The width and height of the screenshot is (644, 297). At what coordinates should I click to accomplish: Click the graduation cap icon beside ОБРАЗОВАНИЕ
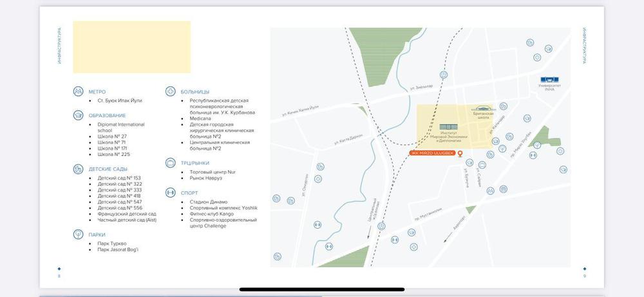(x=78, y=115)
